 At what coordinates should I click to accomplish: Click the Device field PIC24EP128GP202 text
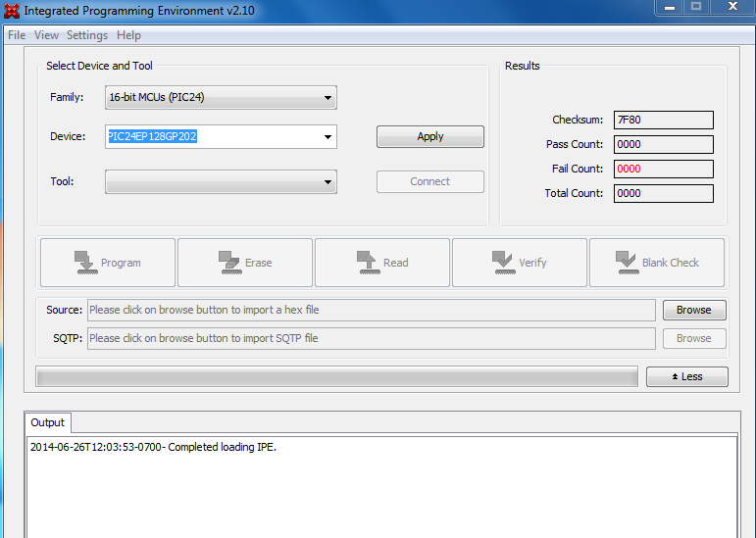pyautogui.click(x=152, y=137)
